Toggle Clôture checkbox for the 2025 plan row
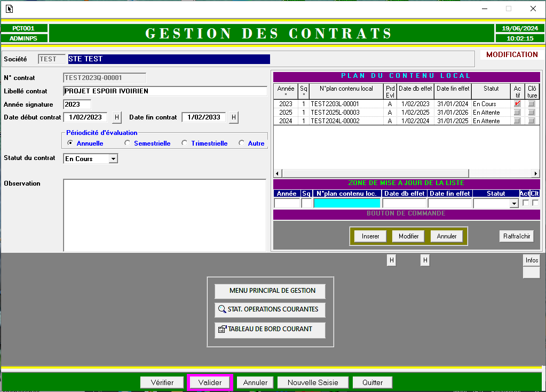This screenshot has width=546, height=392. (x=531, y=113)
